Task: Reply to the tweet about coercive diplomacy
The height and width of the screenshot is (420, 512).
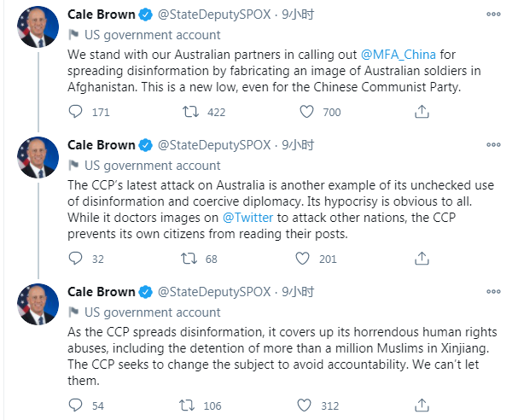Action: [76, 259]
